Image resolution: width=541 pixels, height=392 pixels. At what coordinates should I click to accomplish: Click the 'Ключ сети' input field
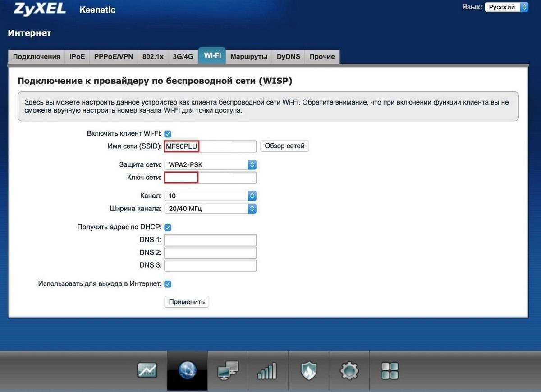coord(210,178)
